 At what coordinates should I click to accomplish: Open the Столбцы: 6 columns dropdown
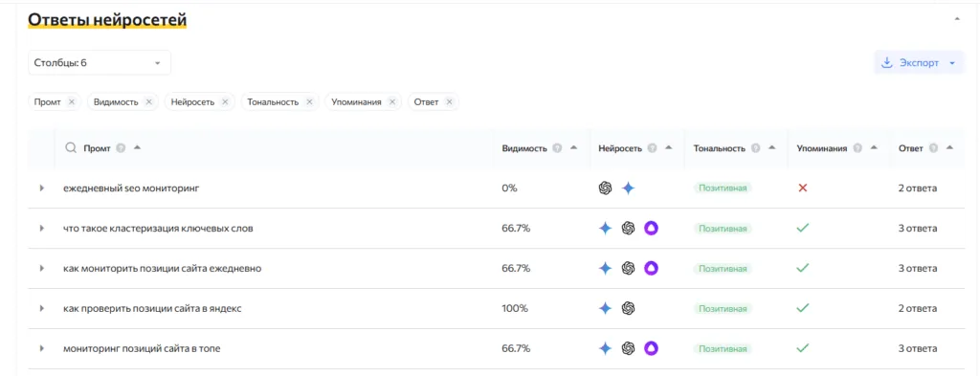[x=100, y=63]
